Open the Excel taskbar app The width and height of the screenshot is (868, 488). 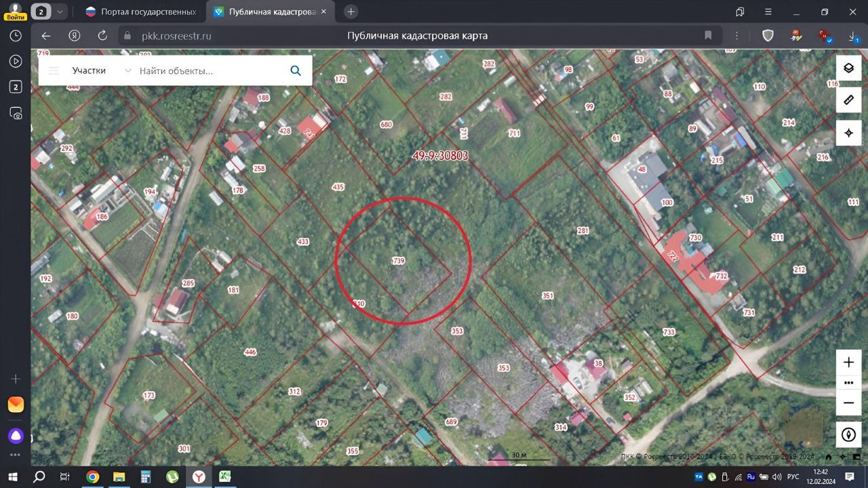(x=225, y=477)
